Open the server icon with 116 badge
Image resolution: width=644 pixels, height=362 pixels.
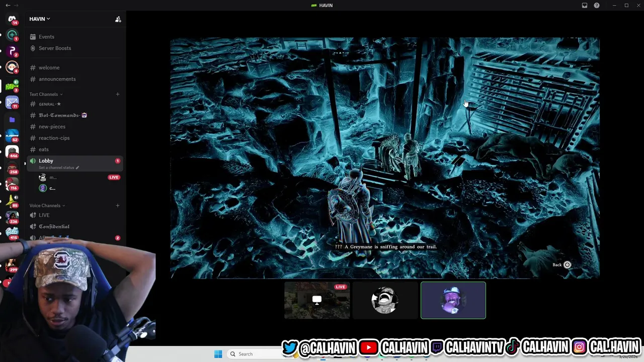point(12,184)
